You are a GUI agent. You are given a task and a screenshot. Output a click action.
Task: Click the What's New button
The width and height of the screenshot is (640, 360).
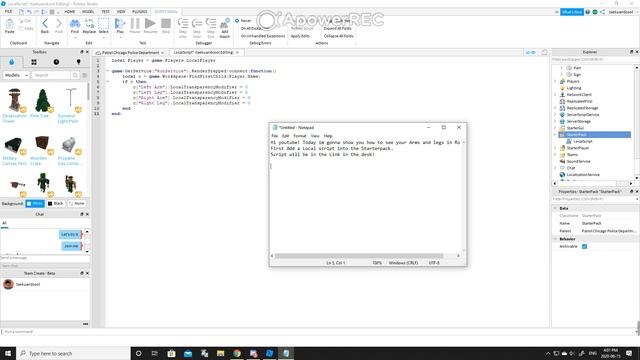point(572,12)
